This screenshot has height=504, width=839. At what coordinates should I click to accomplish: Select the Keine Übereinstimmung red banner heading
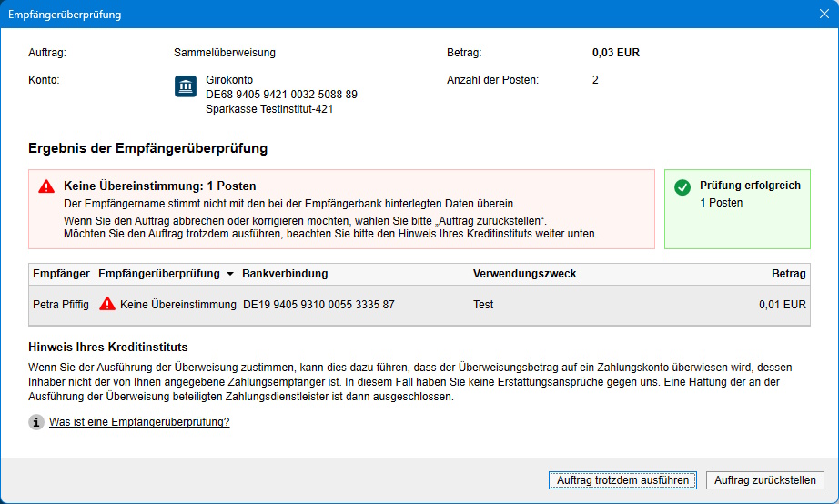point(159,186)
